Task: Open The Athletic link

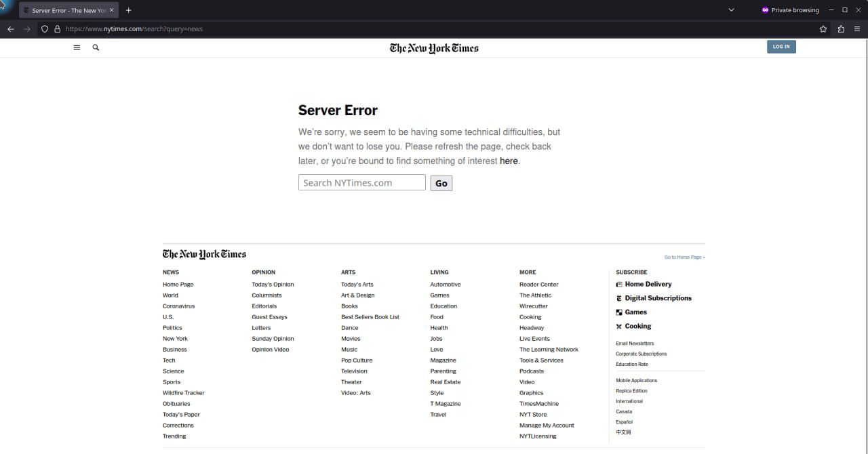Action: 536,295
